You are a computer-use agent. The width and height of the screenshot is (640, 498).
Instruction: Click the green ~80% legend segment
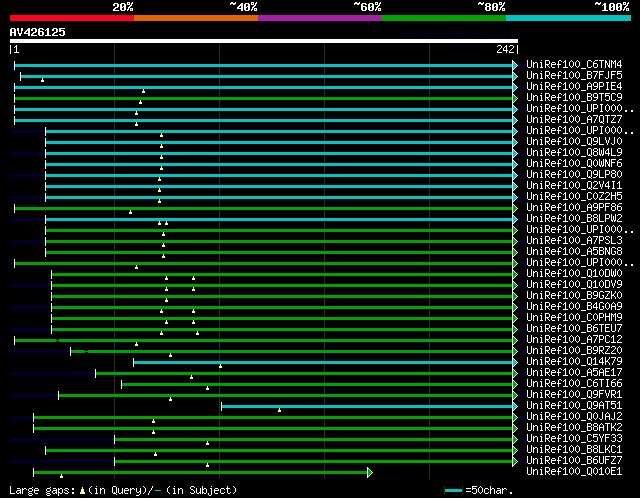444,18
